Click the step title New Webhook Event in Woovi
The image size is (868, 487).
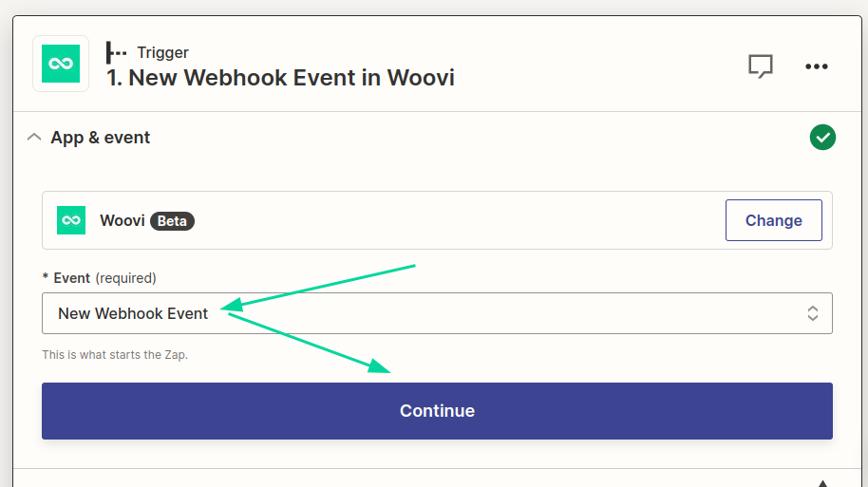(x=280, y=78)
